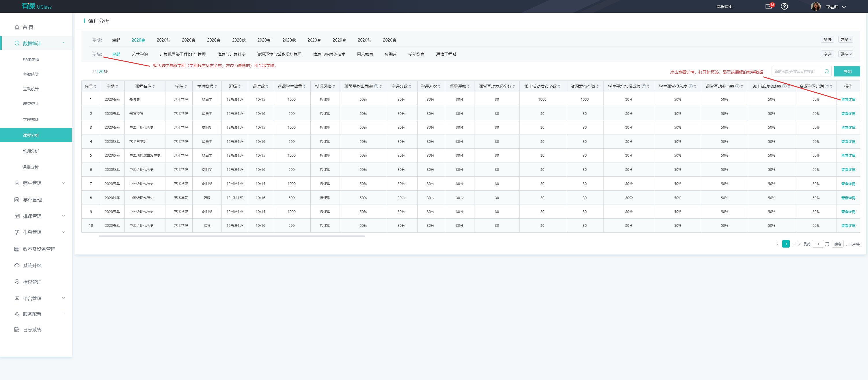Open 教师分析 submenu item
Viewport: 868px width, 380px height.
coord(31,151)
